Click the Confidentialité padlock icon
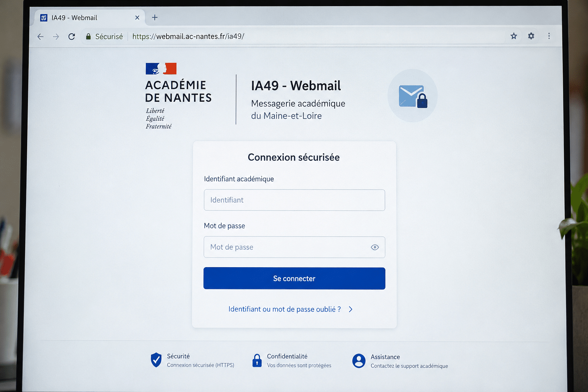This screenshot has height=392, width=588. (257, 361)
